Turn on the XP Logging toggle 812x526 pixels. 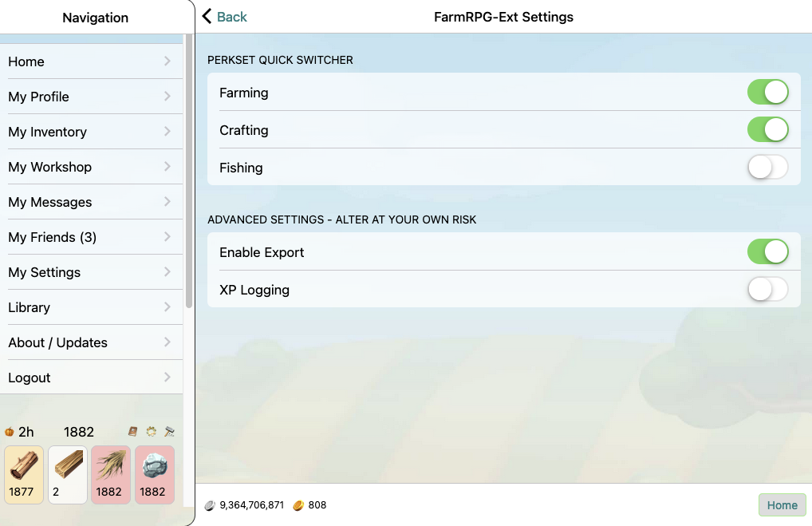[768, 289]
